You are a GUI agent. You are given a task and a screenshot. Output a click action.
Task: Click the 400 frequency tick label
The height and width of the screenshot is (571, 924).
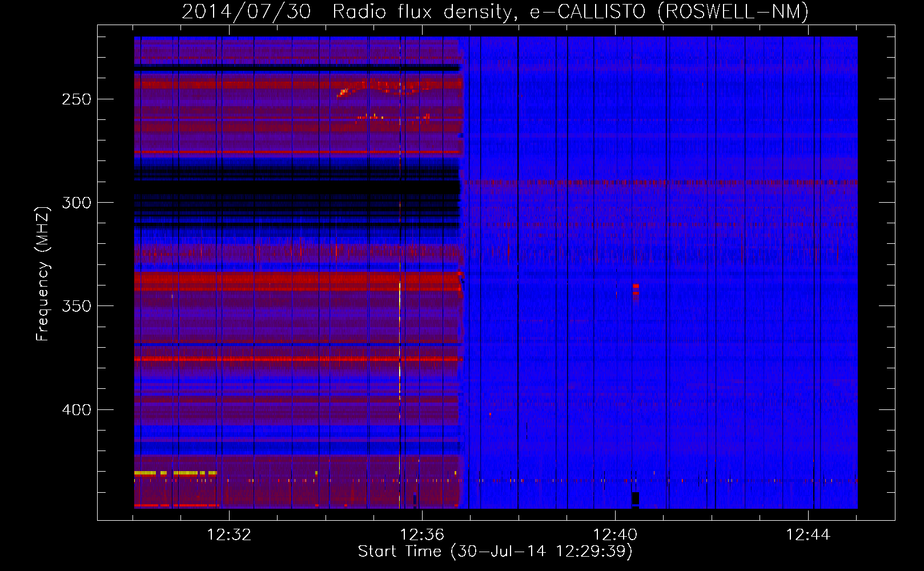[77, 410]
